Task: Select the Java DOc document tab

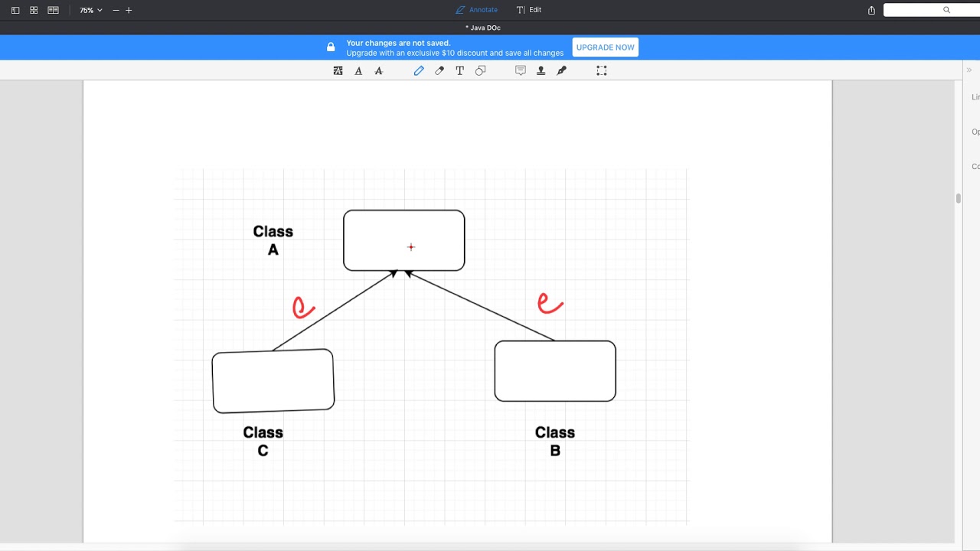Action: click(483, 28)
